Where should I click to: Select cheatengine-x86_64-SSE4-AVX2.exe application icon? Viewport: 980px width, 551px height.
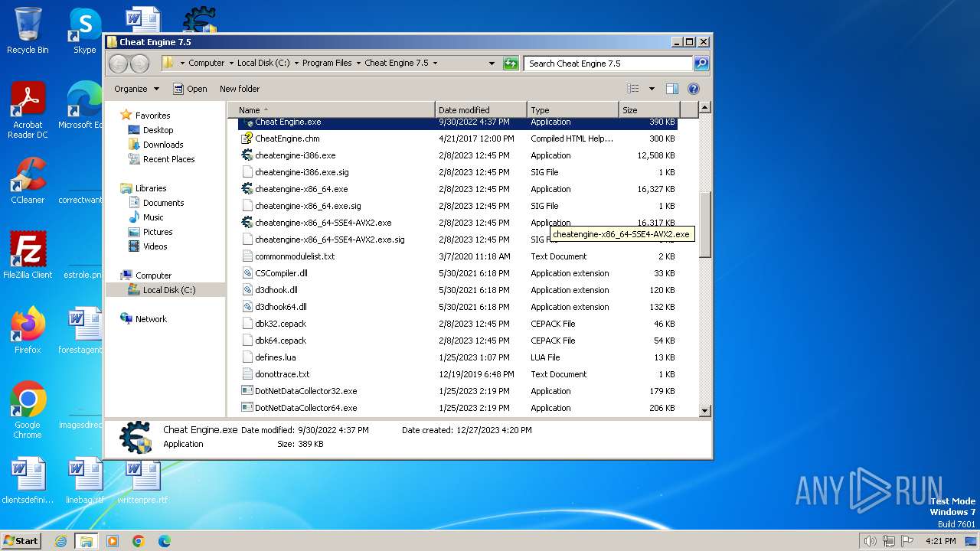click(x=247, y=223)
